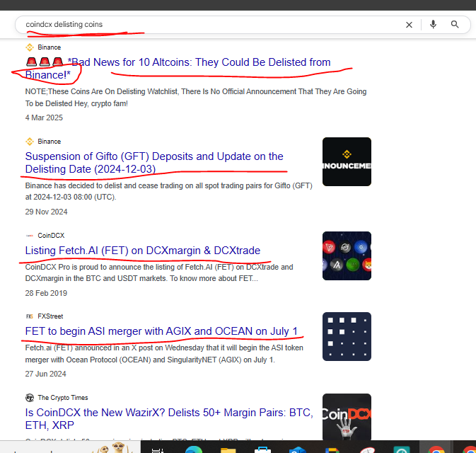
Task: Open 'FET to begin ASI merger' result
Action: click(161, 331)
